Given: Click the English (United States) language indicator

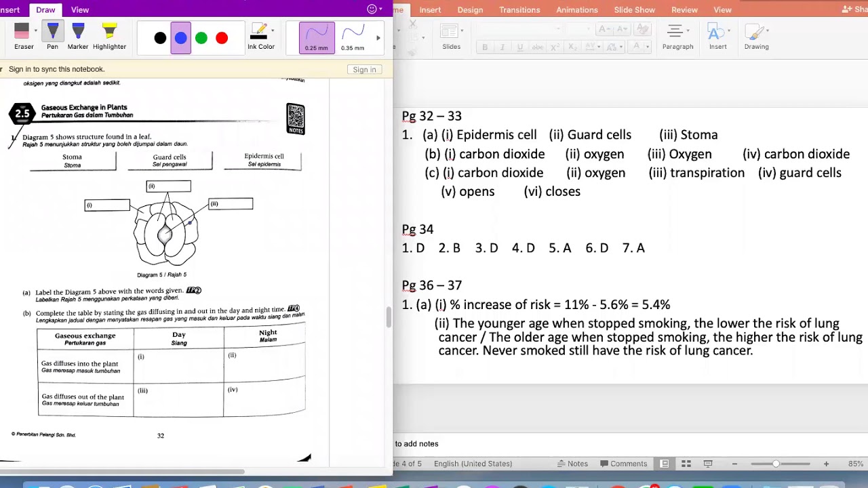Looking at the screenshot, I should (x=473, y=464).
